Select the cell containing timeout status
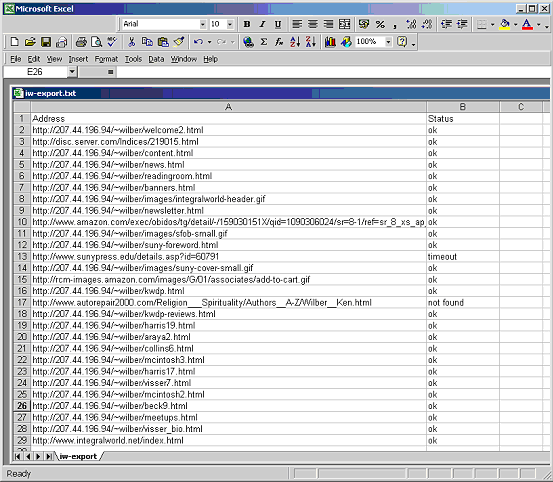The width and height of the screenshot is (553, 482). [x=463, y=256]
